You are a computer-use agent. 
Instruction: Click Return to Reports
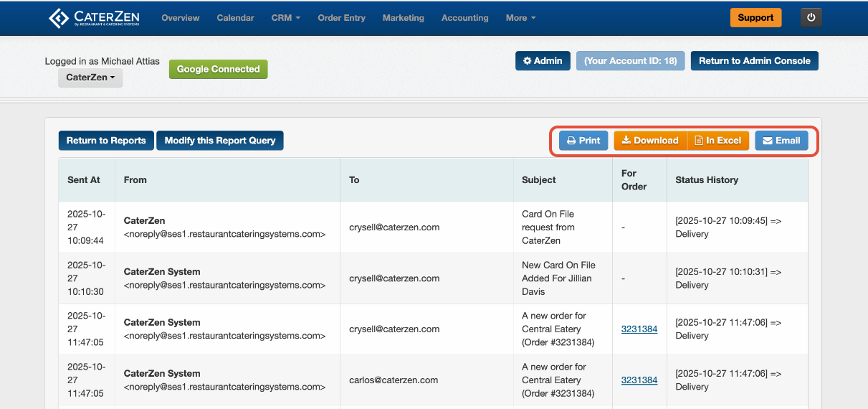coord(106,141)
